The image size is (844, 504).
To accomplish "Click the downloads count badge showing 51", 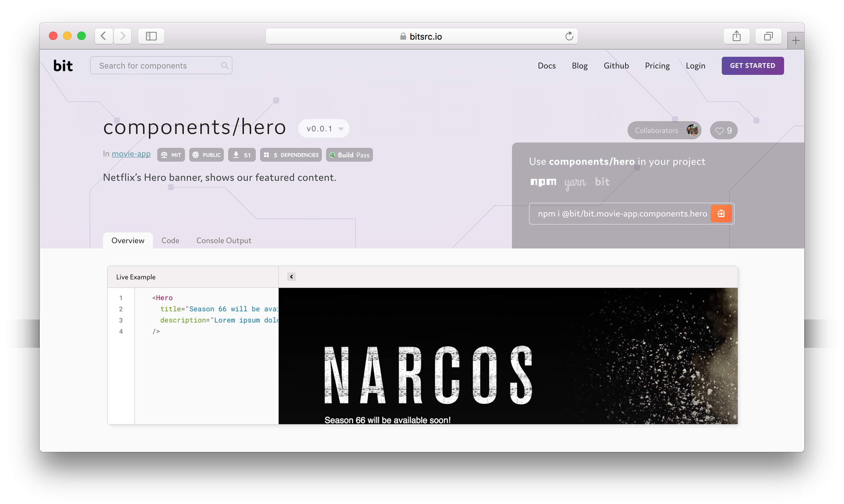I will click(x=242, y=154).
